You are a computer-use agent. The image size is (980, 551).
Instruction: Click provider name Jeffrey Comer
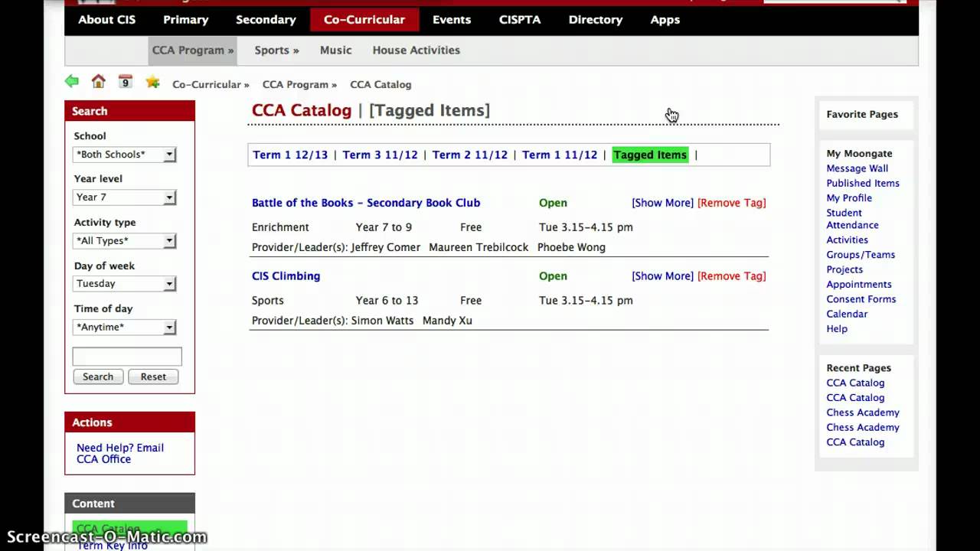[x=386, y=248]
